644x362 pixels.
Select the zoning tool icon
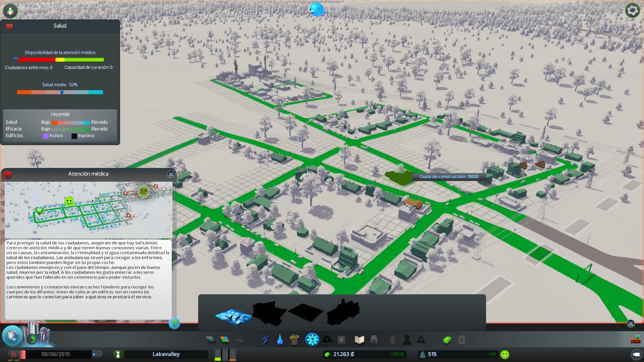(225, 339)
